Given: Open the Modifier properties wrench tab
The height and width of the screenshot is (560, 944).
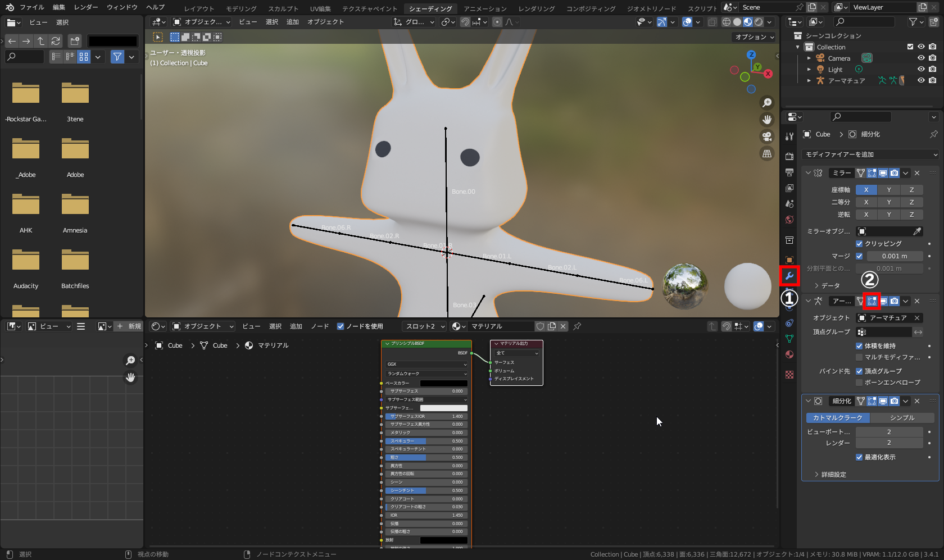Looking at the screenshot, I should point(789,276).
